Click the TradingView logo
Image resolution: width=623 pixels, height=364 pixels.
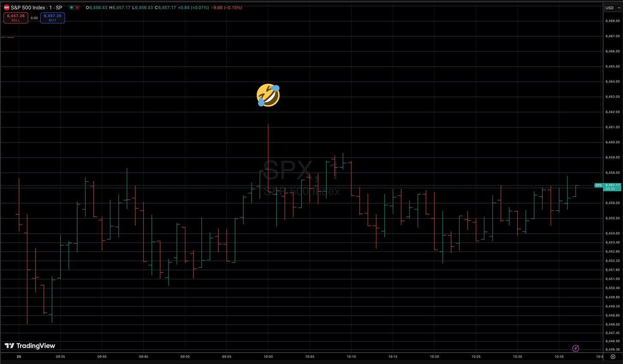tap(30, 346)
